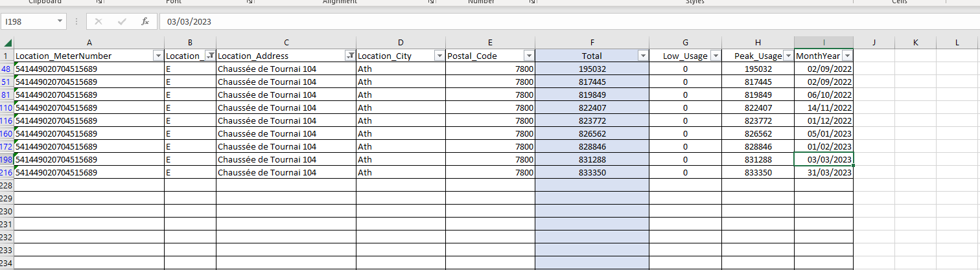
Task: Open the Postal_Code filter dropdown
Action: pos(529,56)
